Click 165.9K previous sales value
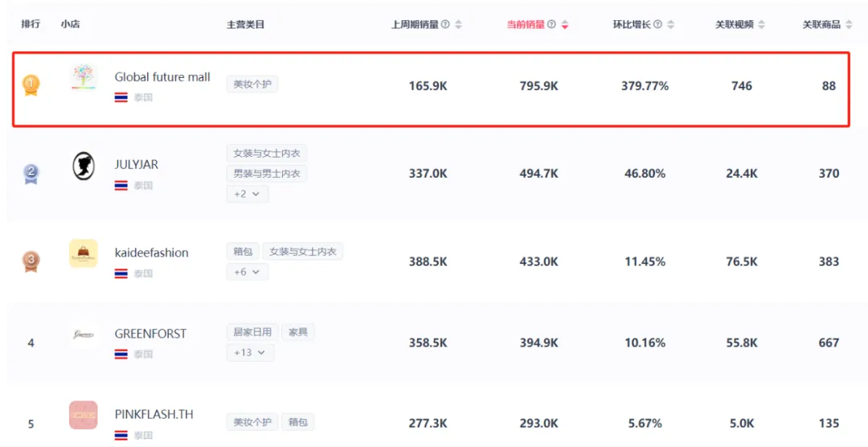 click(x=428, y=86)
